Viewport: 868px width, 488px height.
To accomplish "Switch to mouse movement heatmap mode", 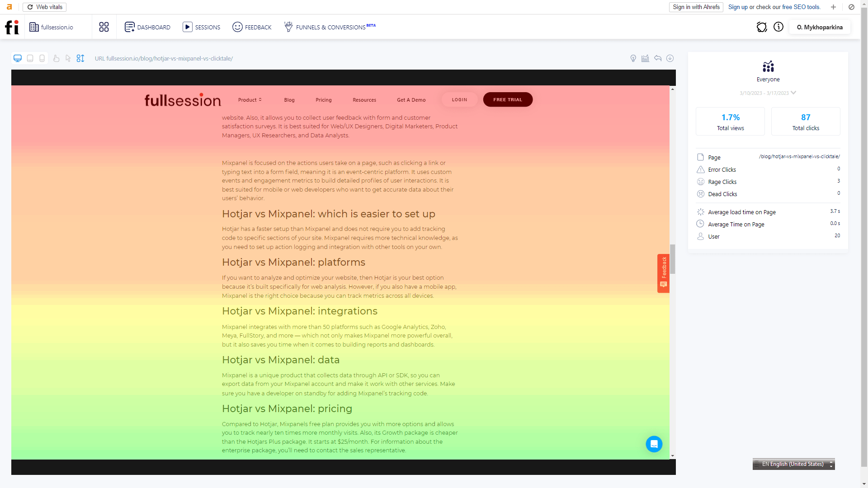I will [x=67, y=58].
